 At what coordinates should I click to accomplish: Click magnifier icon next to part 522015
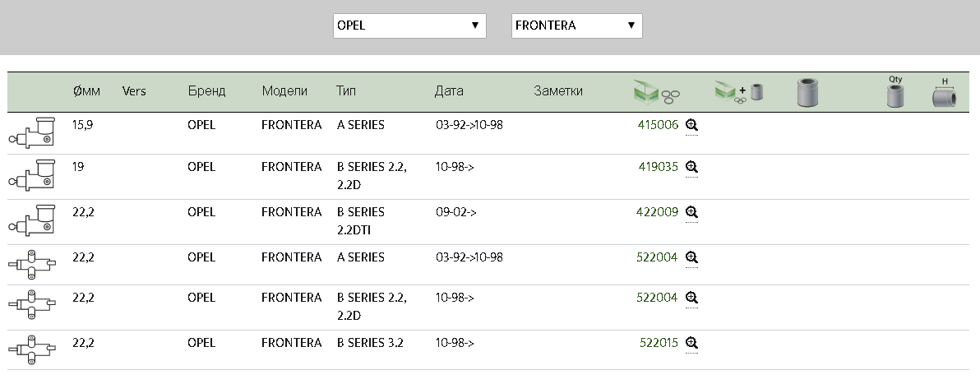(x=691, y=343)
